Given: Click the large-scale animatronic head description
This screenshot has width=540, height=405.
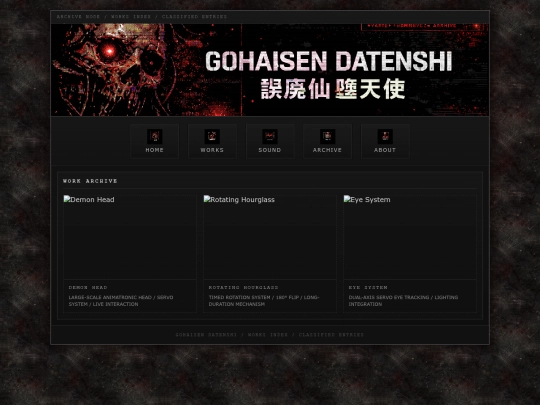Looking at the screenshot, I should (x=121, y=301).
